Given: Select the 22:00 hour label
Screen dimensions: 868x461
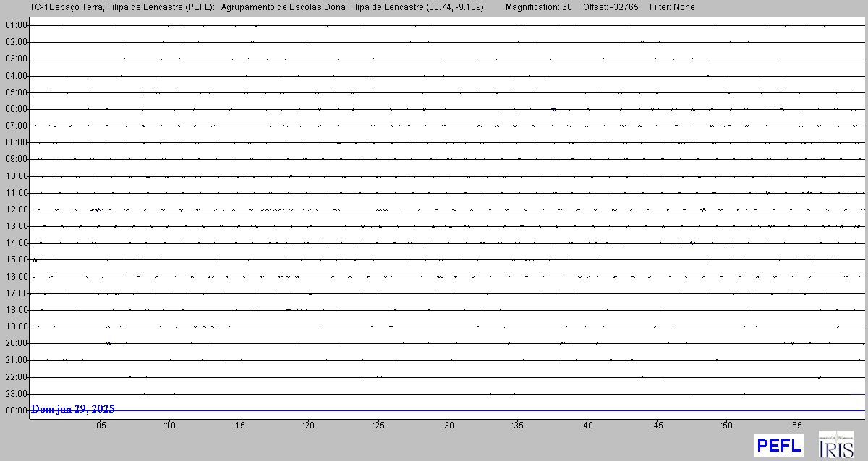Looking at the screenshot, I should tap(16, 377).
